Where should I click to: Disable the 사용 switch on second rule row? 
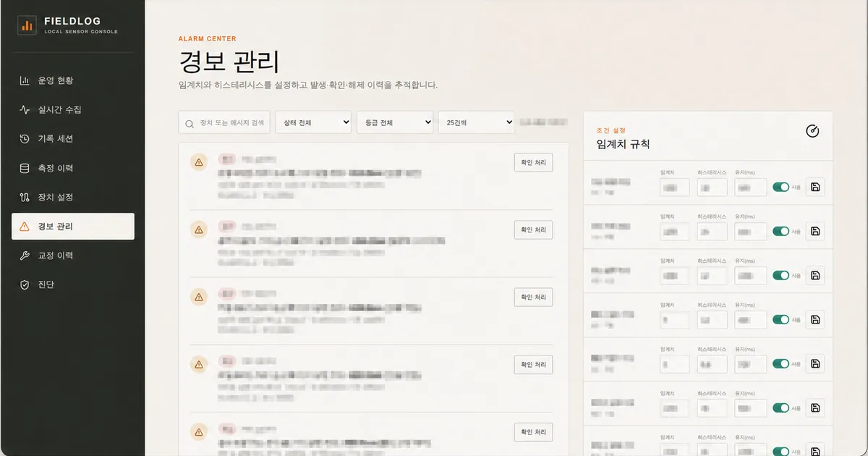(780, 232)
